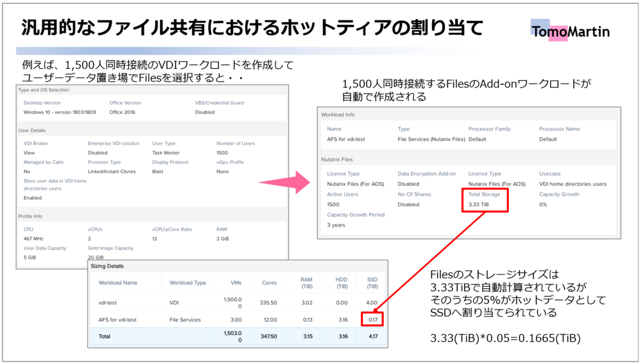Click the 'Profile Info' section header
Screen dimensions: 641x364
click(x=30, y=216)
